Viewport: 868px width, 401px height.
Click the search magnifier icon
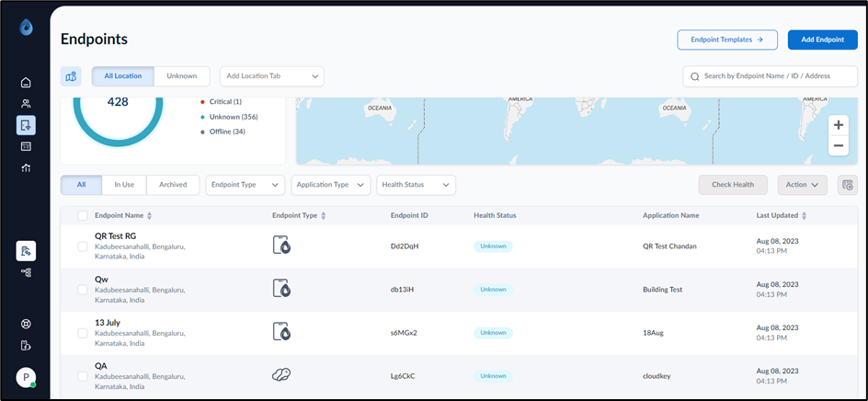point(694,76)
